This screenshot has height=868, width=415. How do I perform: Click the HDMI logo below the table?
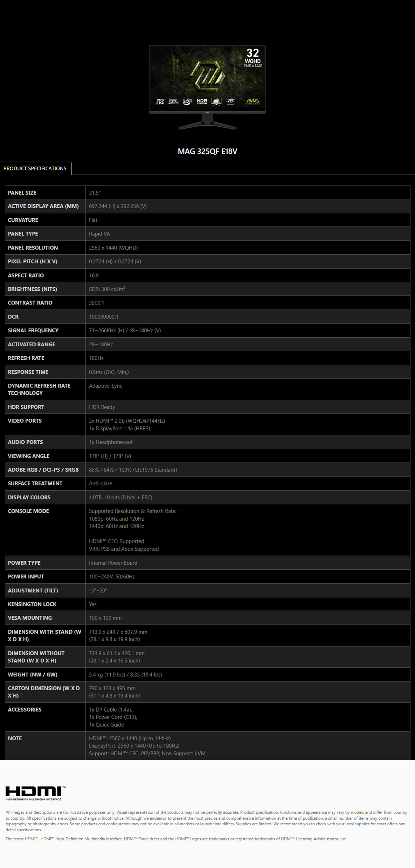point(35,793)
